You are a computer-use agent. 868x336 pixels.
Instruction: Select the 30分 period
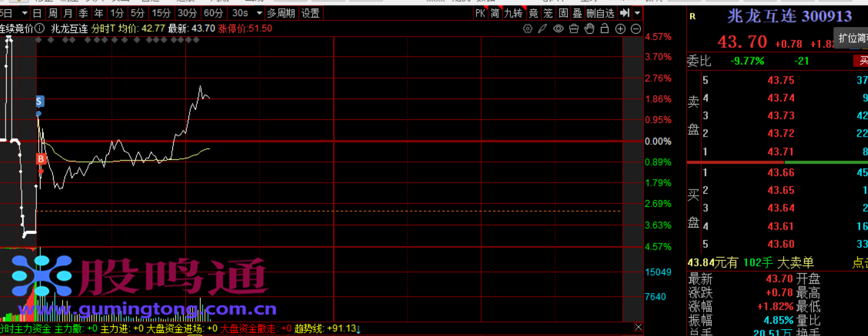pos(187,13)
